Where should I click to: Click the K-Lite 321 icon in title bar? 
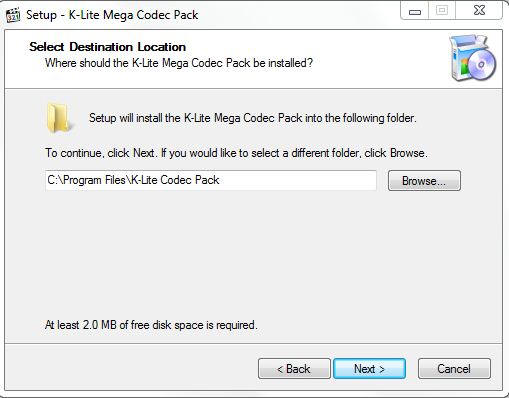point(13,15)
